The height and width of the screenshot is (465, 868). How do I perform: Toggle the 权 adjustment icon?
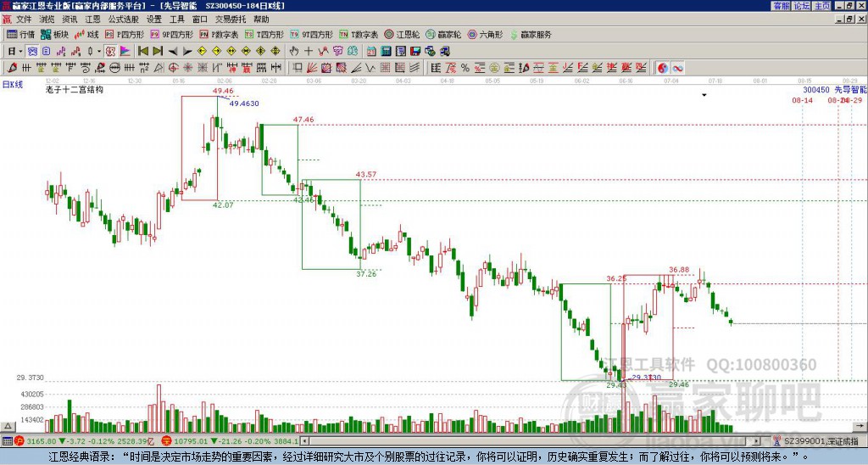pos(110,51)
